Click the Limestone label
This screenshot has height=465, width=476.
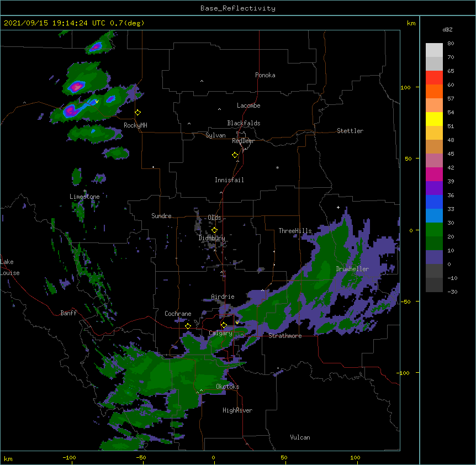(x=84, y=197)
